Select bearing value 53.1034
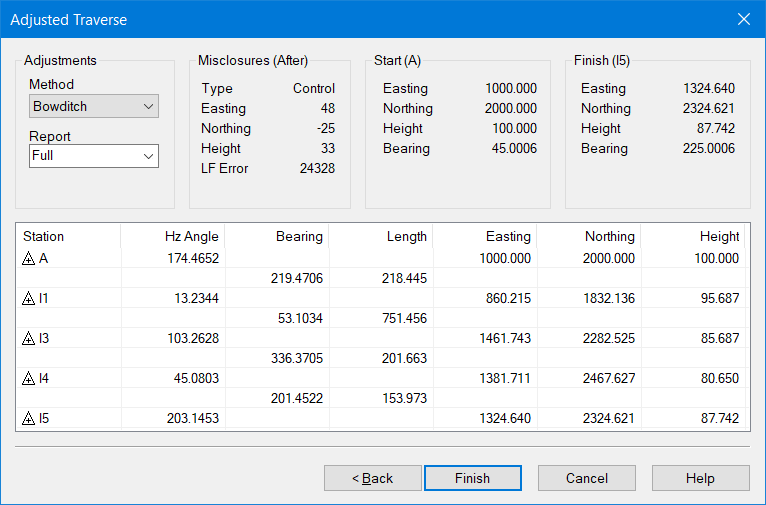The height and width of the screenshot is (505, 766). coord(300,318)
